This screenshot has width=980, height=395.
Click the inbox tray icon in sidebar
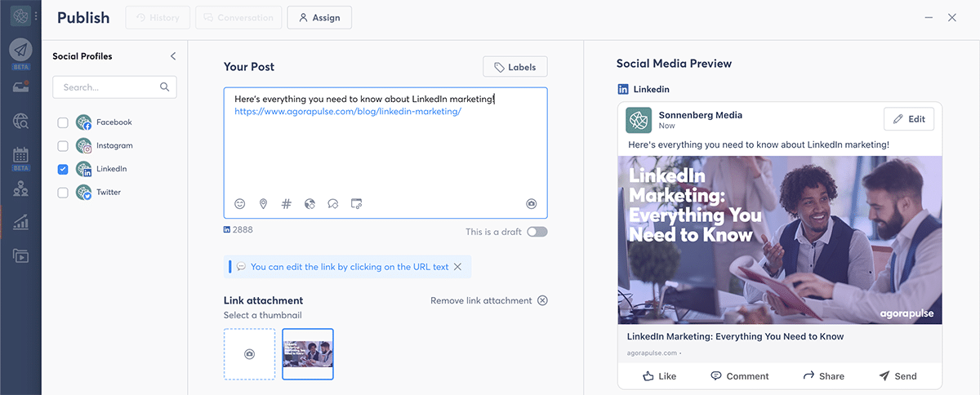pyautogui.click(x=20, y=87)
